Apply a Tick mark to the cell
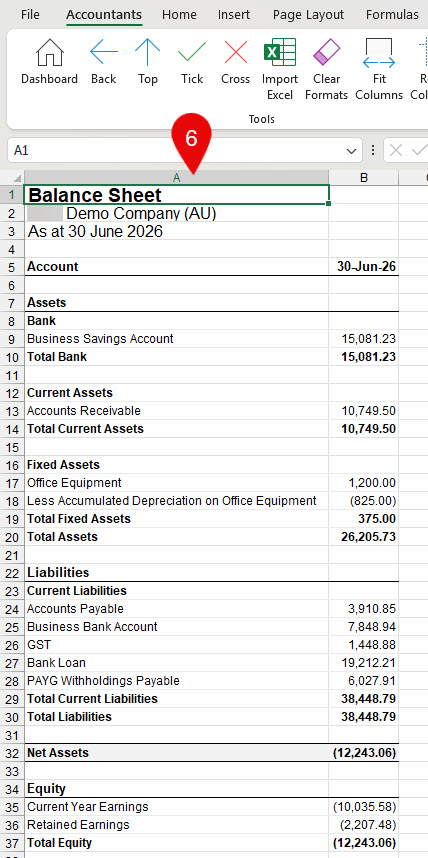Screen dimensions: 428x858 click(x=192, y=61)
